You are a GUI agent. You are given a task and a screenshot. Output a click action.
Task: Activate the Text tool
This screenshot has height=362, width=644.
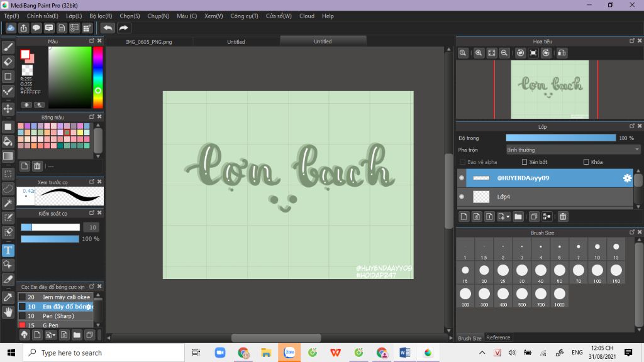coord(8,250)
